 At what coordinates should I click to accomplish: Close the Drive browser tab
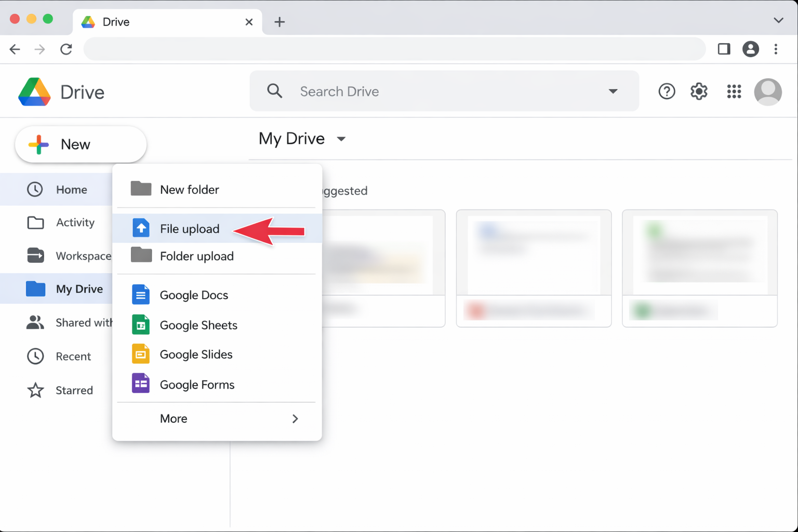249,22
